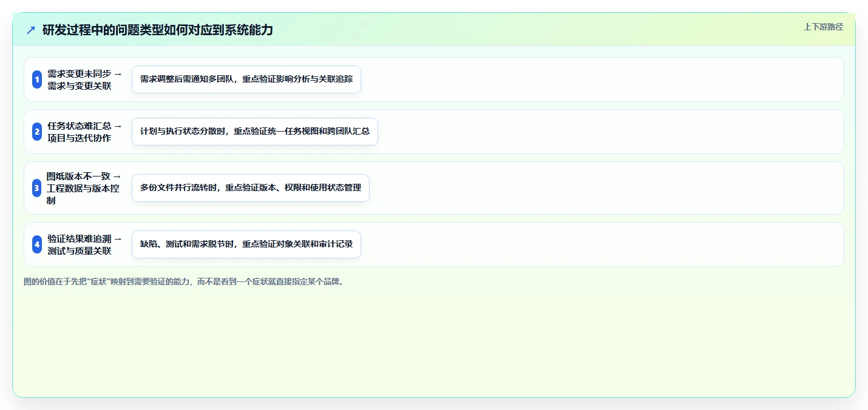The width and height of the screenshot is (868, 410).
Task: Click the box 多份文件并行流转时
Action: point(251,188)
